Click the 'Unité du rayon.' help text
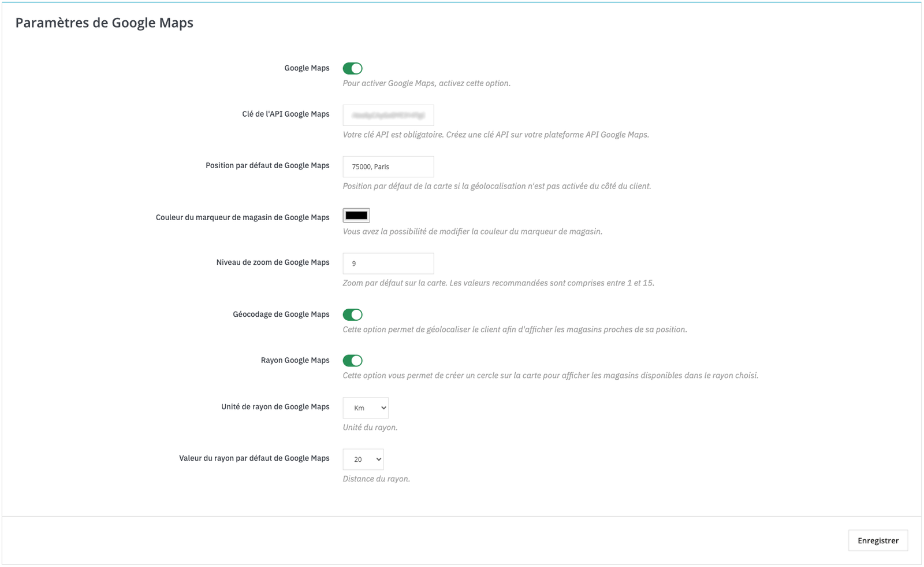Screen dimensions: 924x567 370,428
